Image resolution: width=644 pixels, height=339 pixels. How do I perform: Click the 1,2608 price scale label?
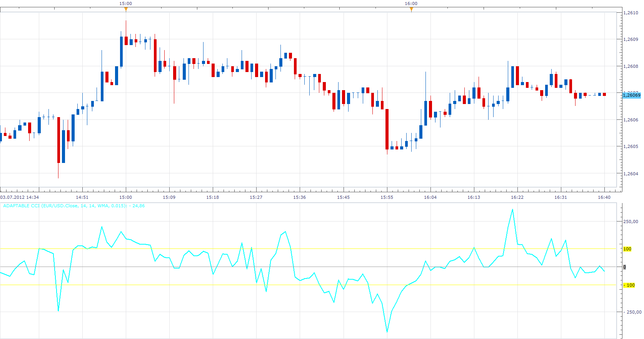click(x=631, y=66)
